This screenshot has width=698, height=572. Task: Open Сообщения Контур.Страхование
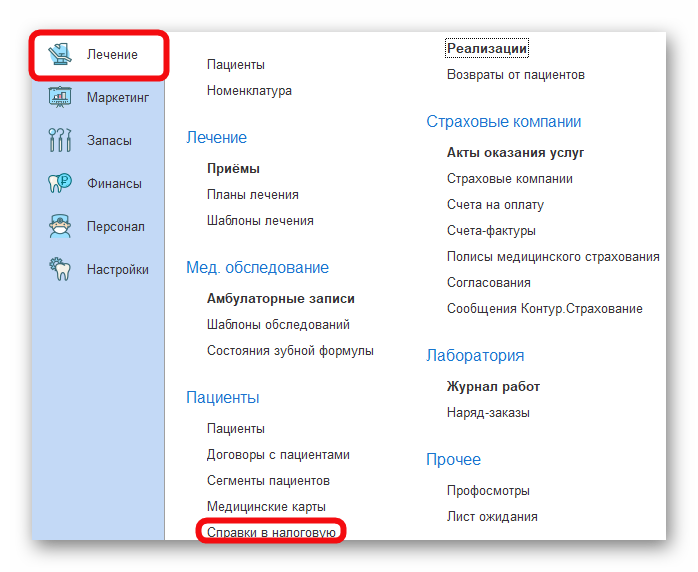click(544, 308)
